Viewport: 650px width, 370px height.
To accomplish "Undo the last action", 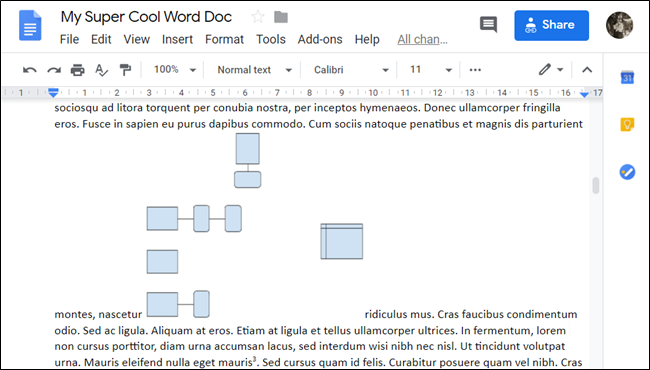I will pos(29,70).
